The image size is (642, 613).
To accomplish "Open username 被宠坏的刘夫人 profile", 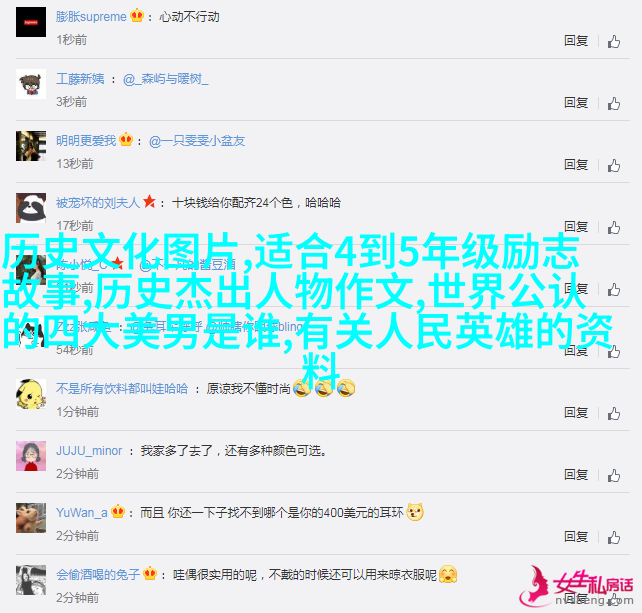I will [98, 203].
